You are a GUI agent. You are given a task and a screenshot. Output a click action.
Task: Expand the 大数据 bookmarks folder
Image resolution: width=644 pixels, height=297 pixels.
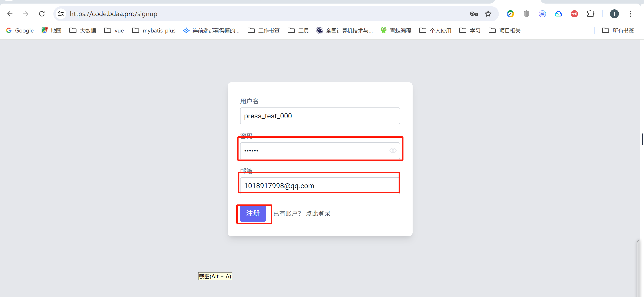(83, 30)
